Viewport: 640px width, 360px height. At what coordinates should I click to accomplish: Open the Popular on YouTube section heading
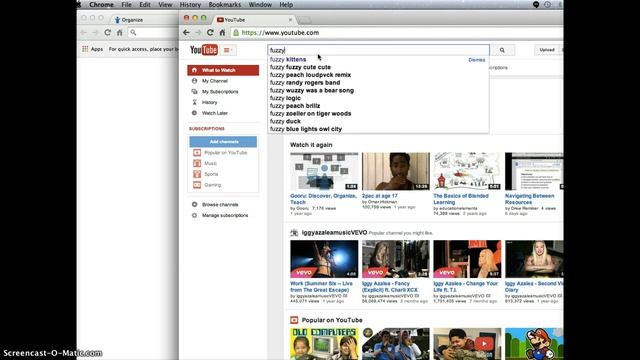[332, 320]
